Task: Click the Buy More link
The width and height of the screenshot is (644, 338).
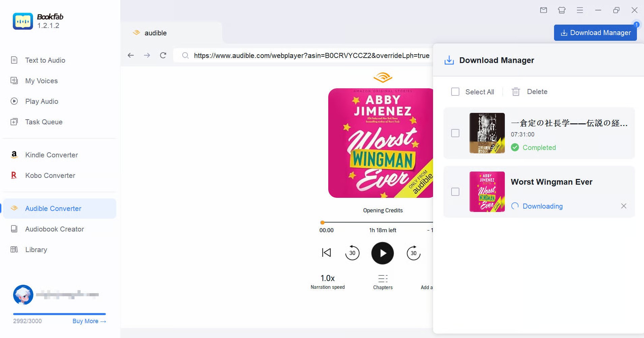Action: [x=89, y=321]
